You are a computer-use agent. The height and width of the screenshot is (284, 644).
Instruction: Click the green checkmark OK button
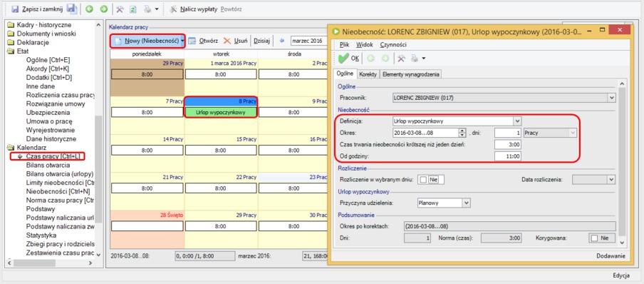[x=348, y=58]
